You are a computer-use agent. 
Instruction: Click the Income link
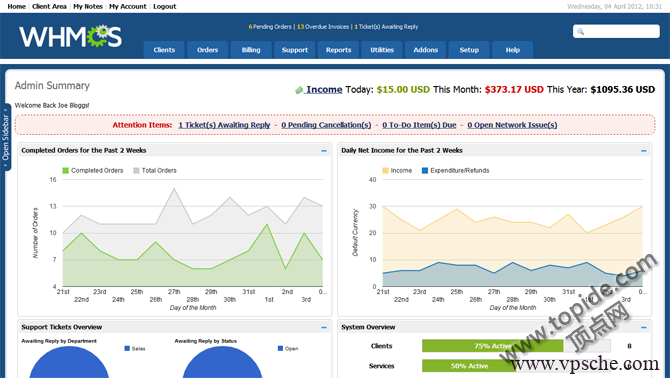pos(324,90)
